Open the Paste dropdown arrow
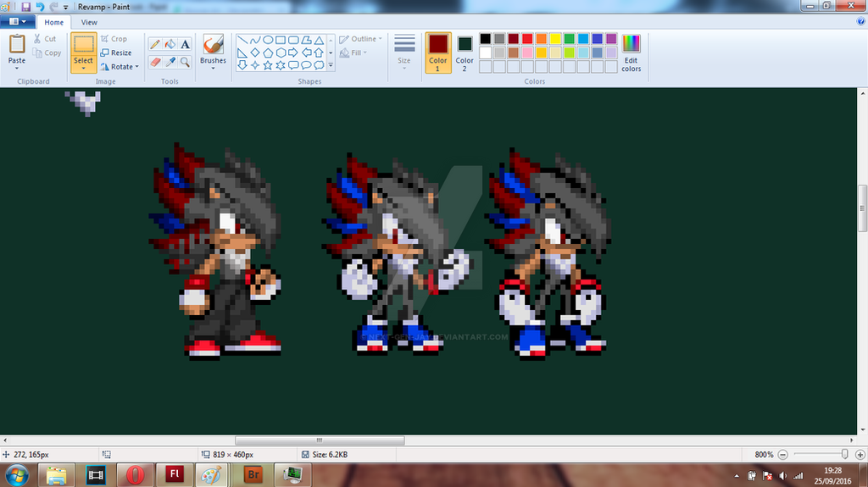 pyautogui.click(x=17, y=68)
